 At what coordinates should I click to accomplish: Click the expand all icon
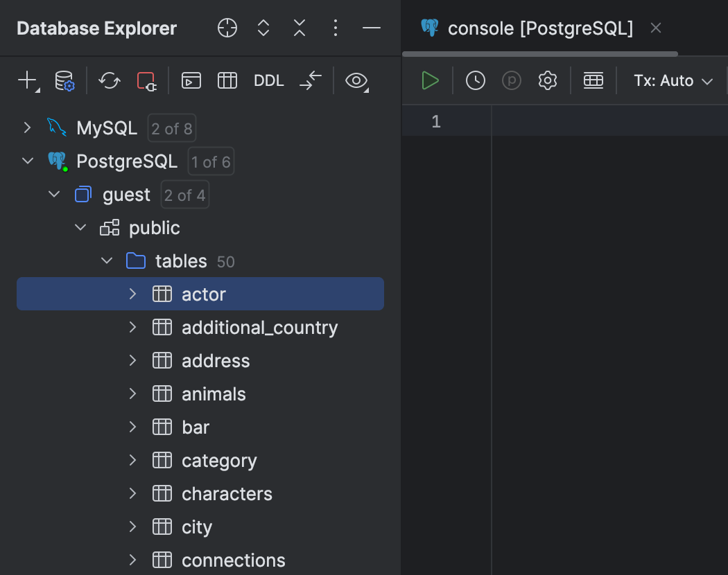coord(263,28)
